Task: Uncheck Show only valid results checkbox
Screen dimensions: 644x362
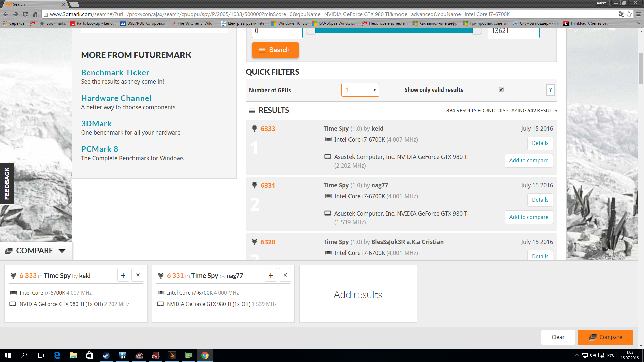Action: click(x=501, y=89)
